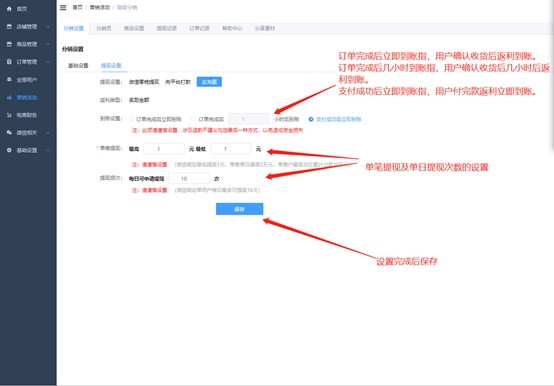
Task: Open the 订单记录 tab
Action: 200,28
